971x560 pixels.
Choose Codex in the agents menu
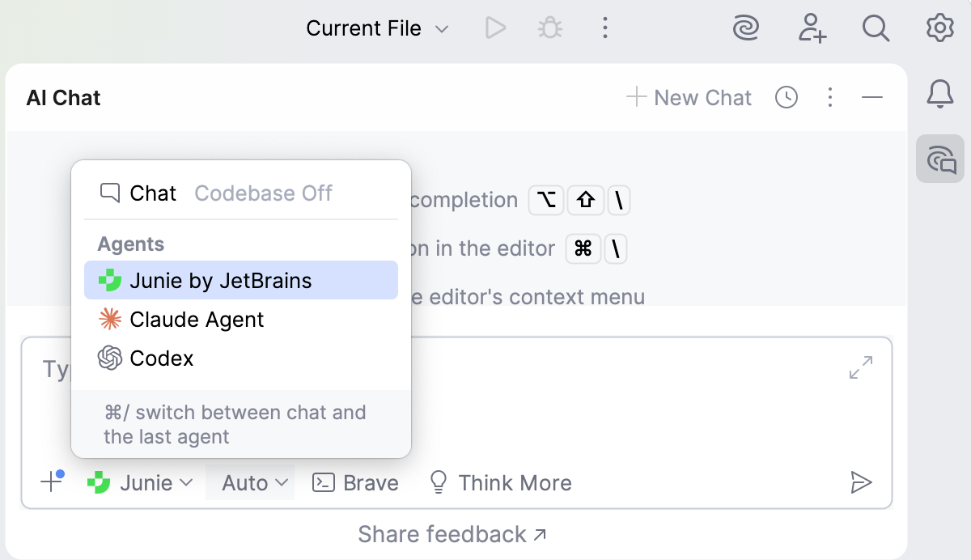(162, 358)
